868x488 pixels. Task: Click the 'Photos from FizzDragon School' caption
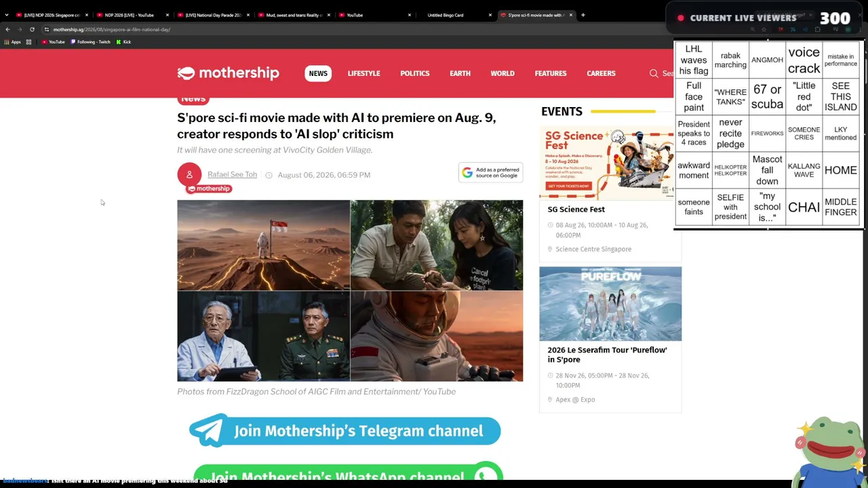click(x=316, y=392)
